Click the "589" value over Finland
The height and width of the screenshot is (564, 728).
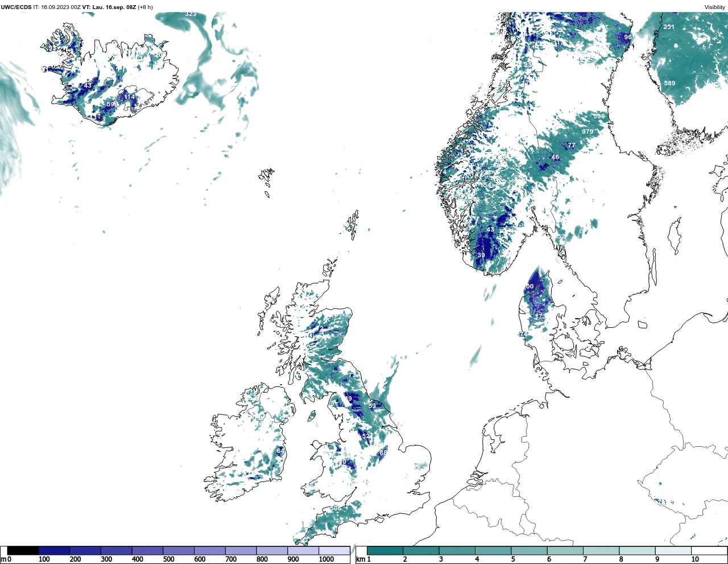[x=669, y=84]
